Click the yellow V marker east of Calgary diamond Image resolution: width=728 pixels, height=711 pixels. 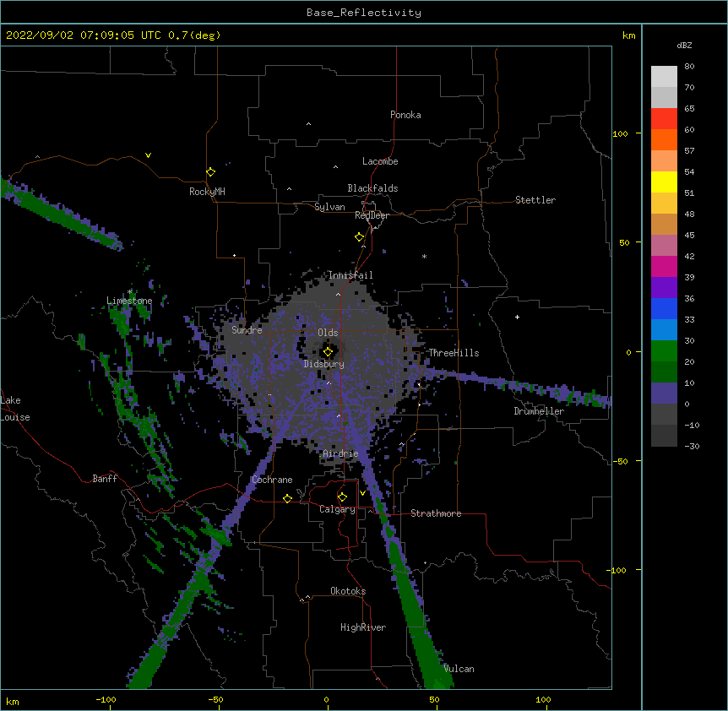click(362, 493)
